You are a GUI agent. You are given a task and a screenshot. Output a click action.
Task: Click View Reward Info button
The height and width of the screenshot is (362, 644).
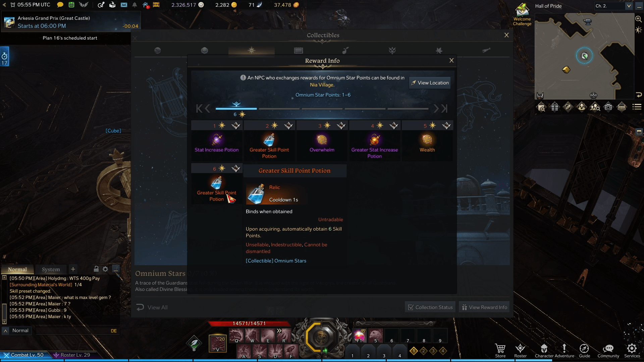click(483, 307)
